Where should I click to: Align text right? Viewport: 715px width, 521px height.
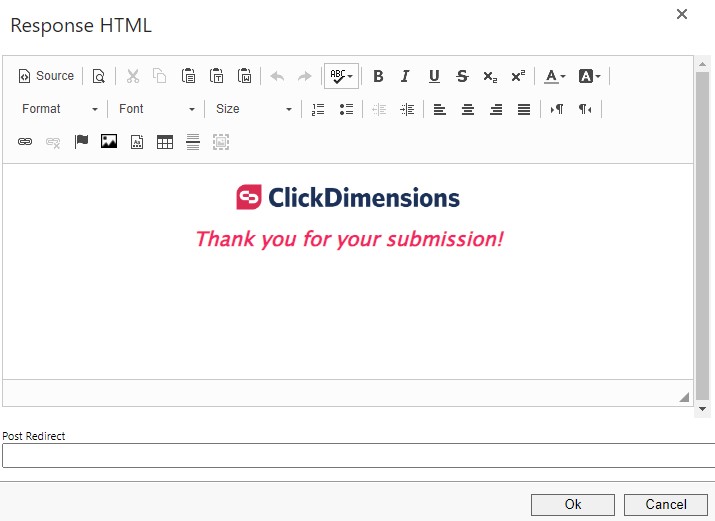[x=496, y=109]
